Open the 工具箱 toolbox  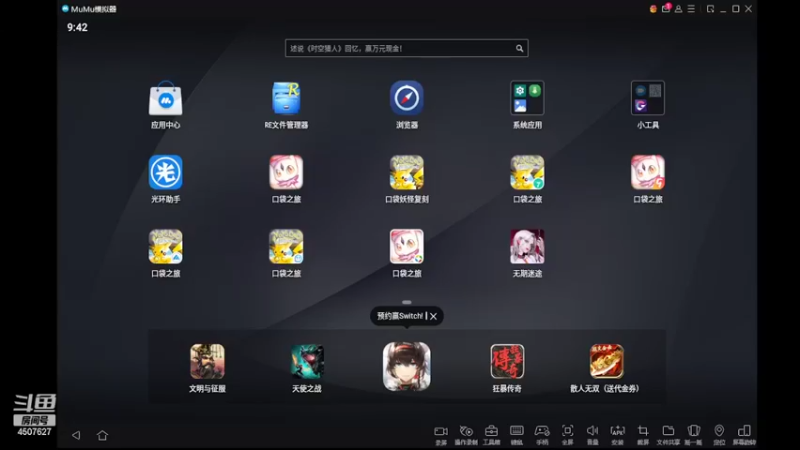click(491, 435)
